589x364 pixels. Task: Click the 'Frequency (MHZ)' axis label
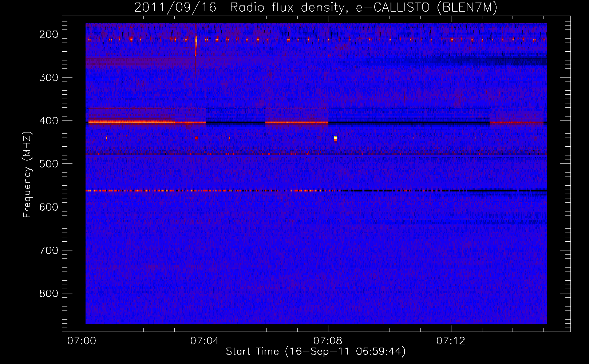27,175
